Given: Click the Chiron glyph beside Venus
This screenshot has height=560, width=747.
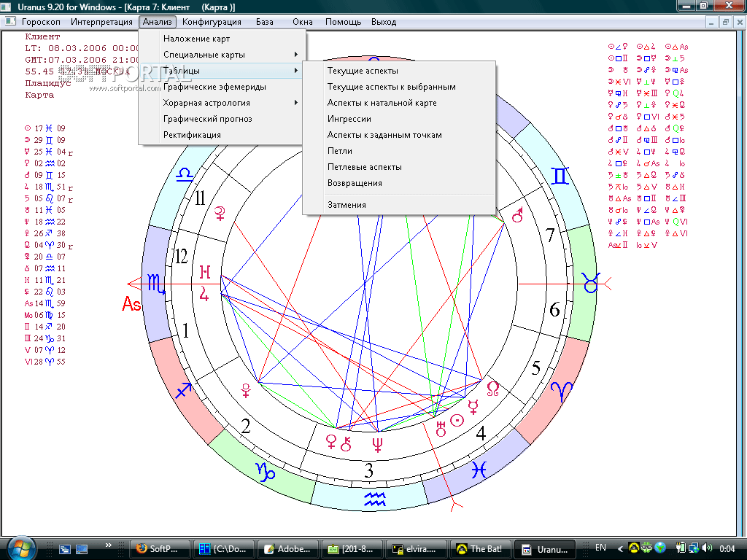Looking at the screenshot, I should [347, 444].
